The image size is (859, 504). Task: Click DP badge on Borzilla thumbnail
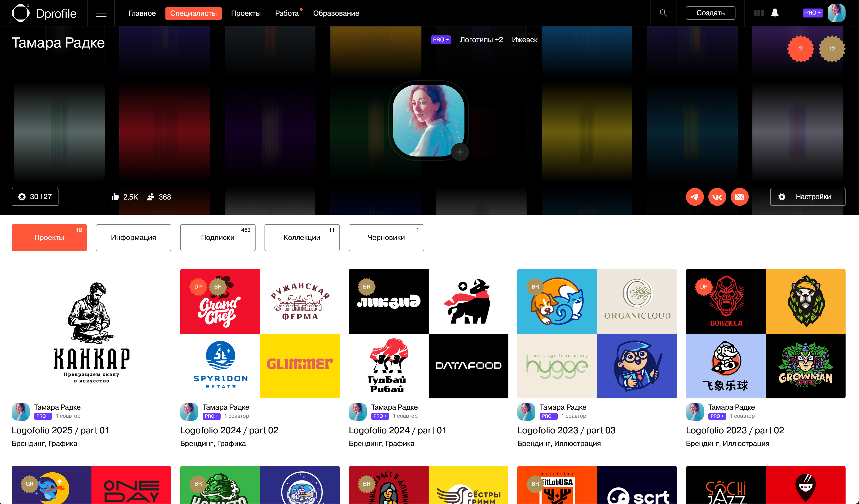point(704,287)
